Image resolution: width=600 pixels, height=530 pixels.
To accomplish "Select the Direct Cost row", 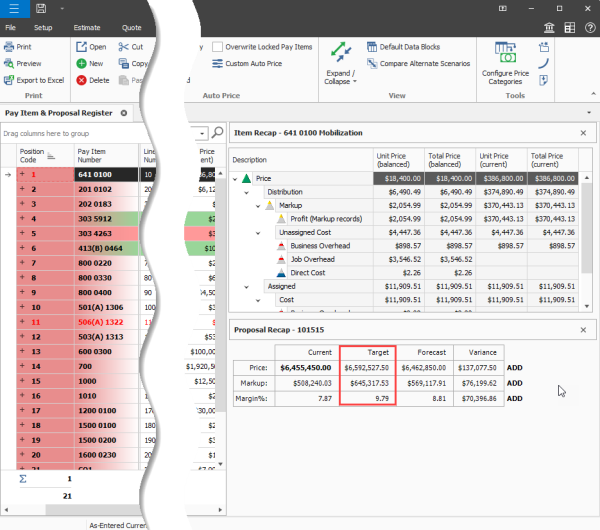I will click(308, 273).
